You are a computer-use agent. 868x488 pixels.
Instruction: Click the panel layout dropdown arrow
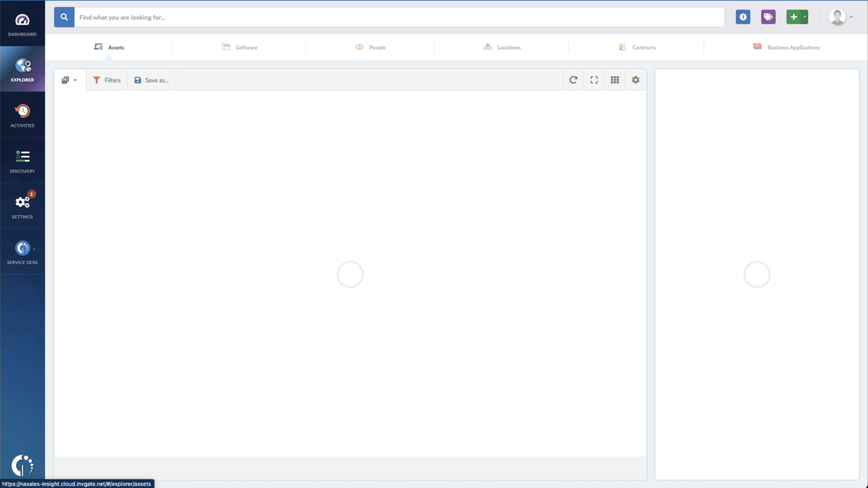(75, 80)
